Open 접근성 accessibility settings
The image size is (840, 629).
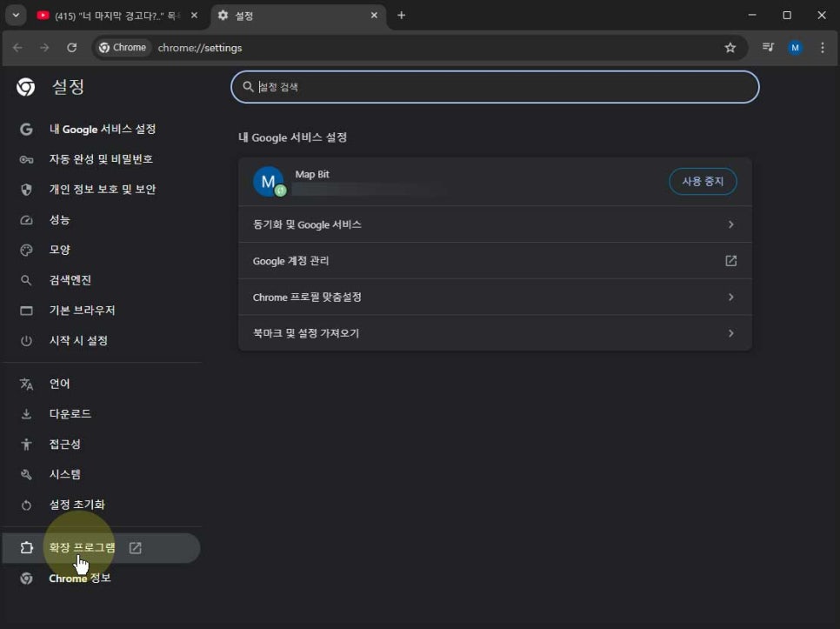tap(65, 445)
